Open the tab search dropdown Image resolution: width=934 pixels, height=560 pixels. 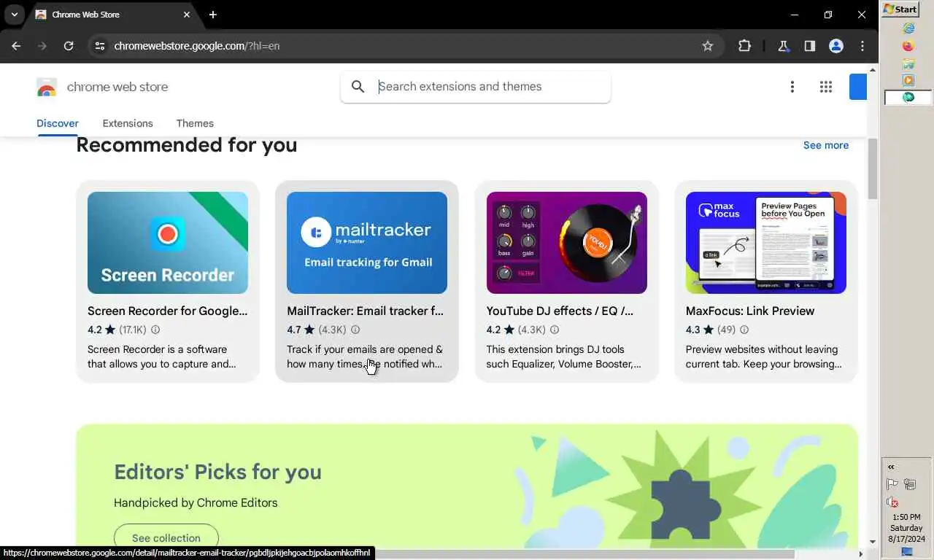[x=14, y=15]
